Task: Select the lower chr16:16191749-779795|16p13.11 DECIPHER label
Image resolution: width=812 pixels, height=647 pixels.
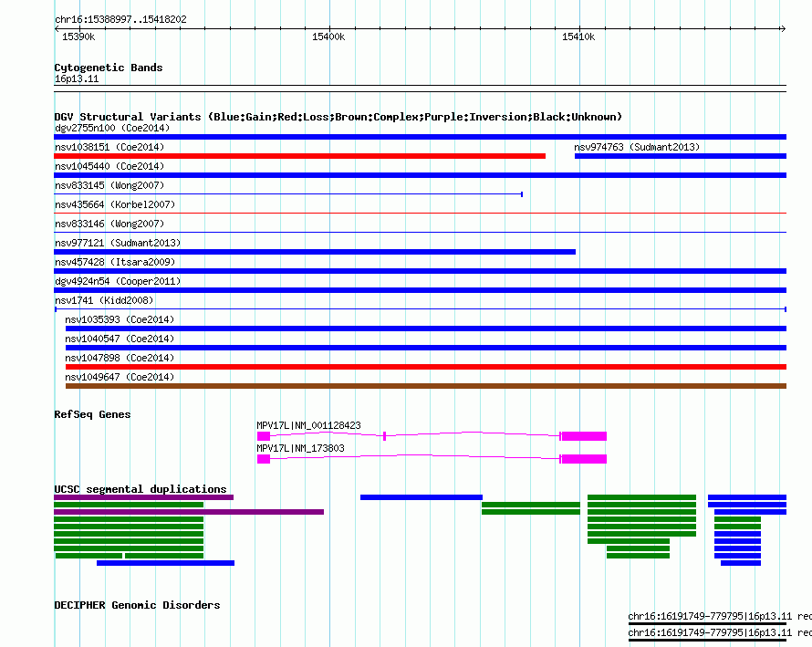Action: [x=720, y=632]
